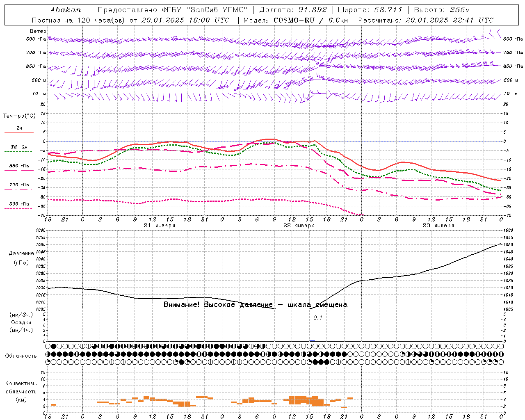
Task: Click the "Тем-ра(°C)" axis title
Action: [19, 116]
